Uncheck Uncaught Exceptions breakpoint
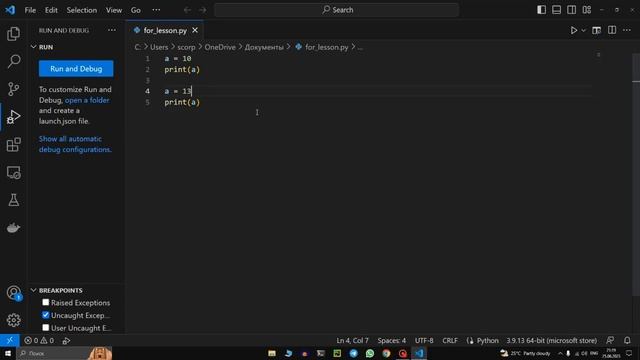 pyautogui.click(x=45, y=315)
